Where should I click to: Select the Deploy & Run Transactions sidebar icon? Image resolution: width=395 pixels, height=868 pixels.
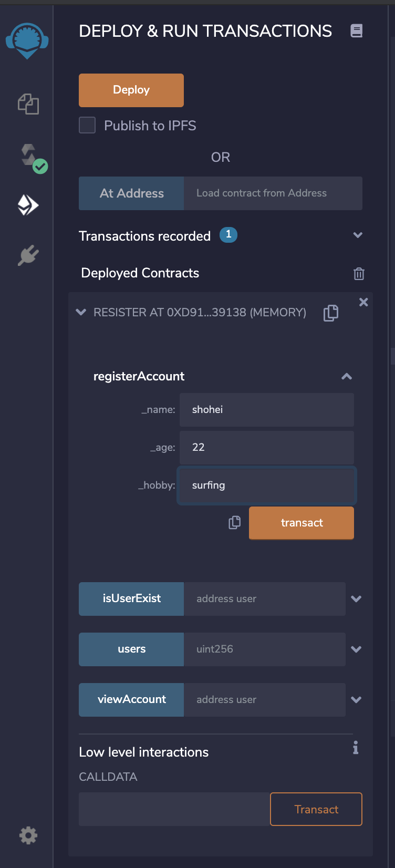point(28,205)
